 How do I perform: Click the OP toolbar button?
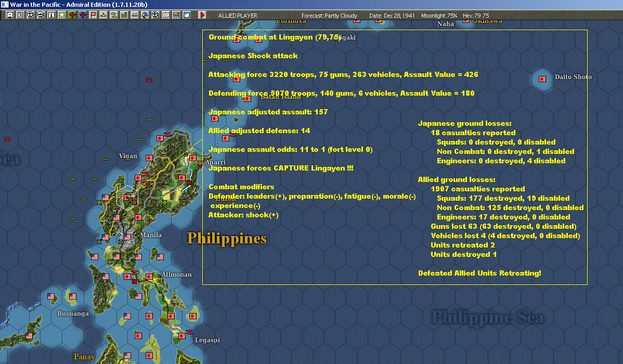(166, 15)
